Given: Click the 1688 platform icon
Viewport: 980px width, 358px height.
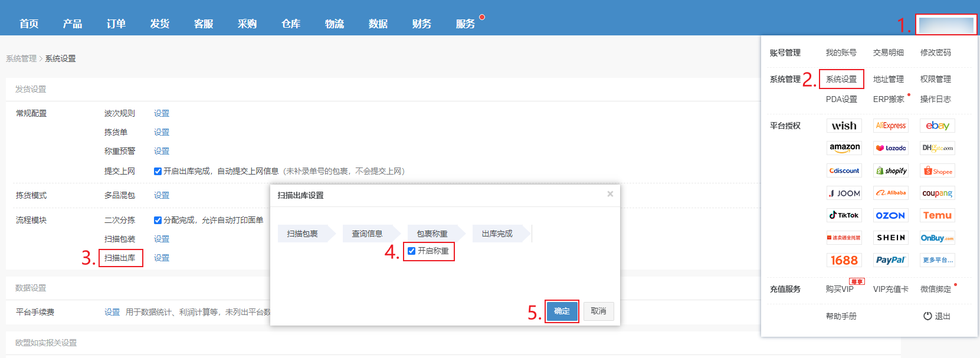Looking at the screenshot, I should pyautogui.click(x=844, y=260).
